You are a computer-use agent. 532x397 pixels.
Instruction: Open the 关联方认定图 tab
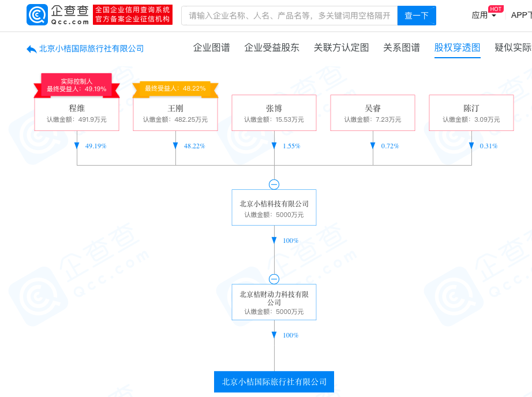341,48
